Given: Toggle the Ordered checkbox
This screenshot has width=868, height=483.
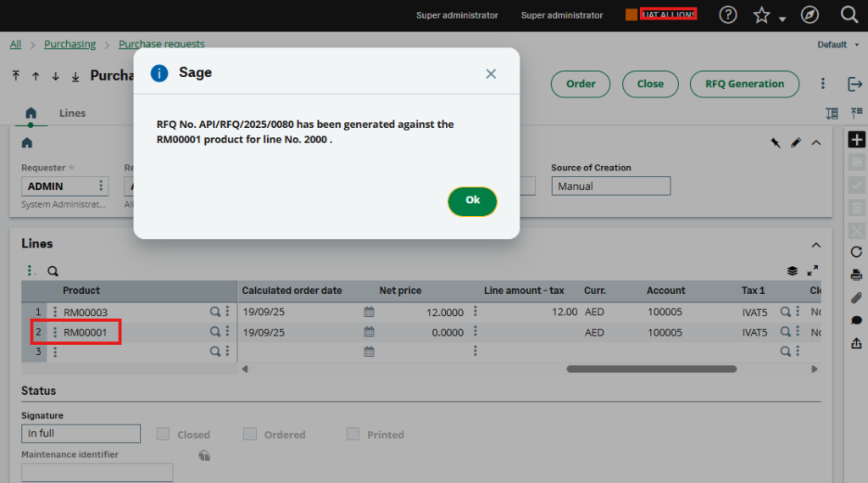Looking at the screenshot, I should tap(250, 434).
